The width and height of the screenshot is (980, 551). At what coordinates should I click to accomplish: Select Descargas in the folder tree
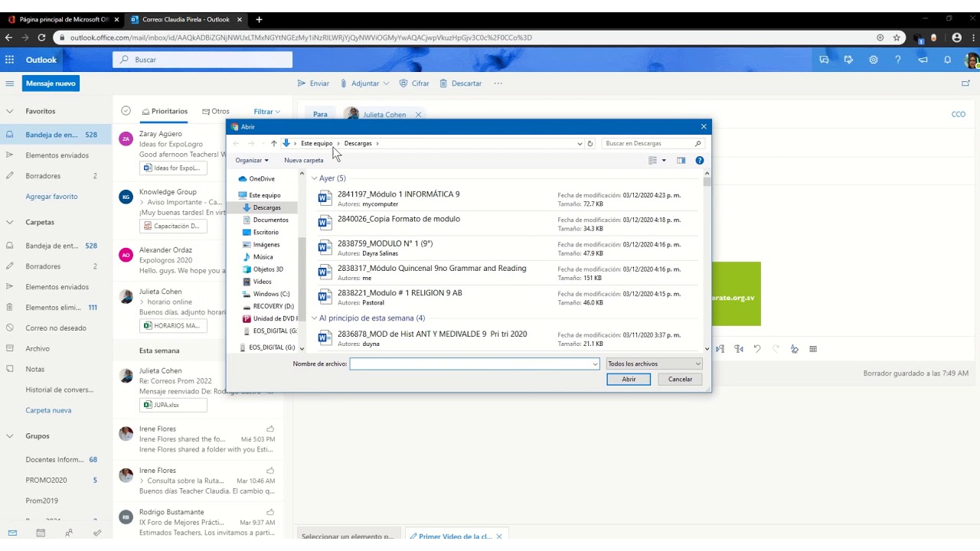[266, 207]
